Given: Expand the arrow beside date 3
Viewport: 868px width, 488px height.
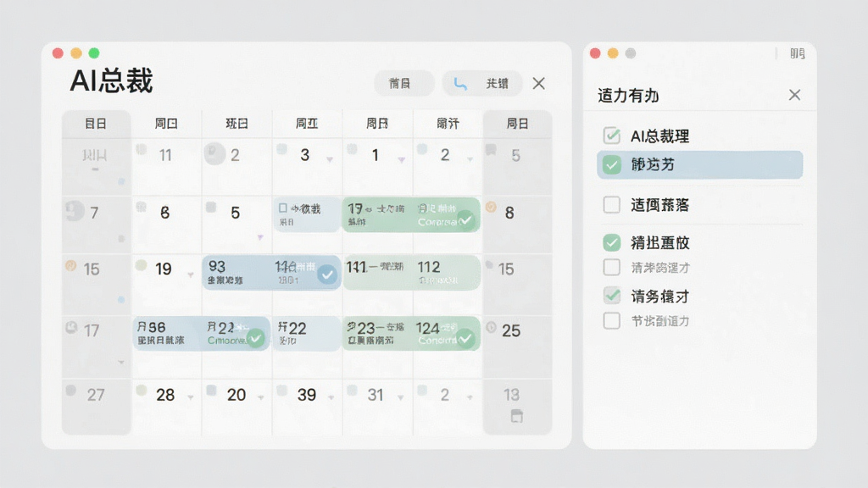Looking at the screenshot, I should pos(330,160).
